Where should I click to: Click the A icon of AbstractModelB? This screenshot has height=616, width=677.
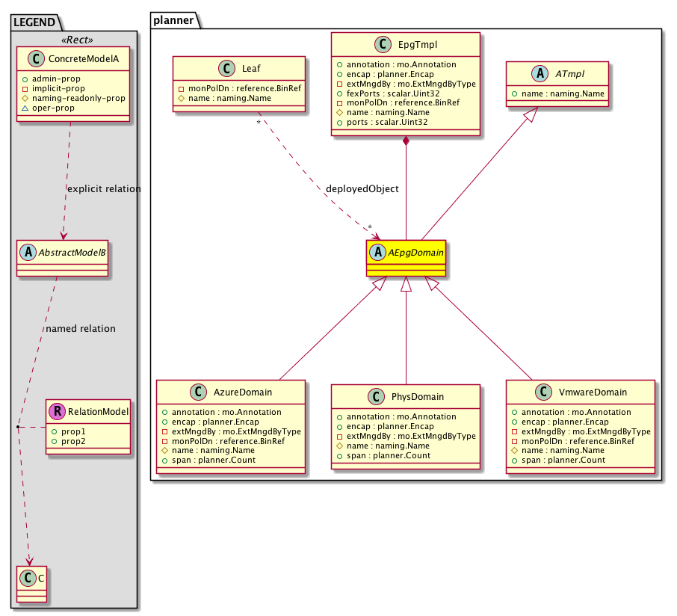coord(29,252)
